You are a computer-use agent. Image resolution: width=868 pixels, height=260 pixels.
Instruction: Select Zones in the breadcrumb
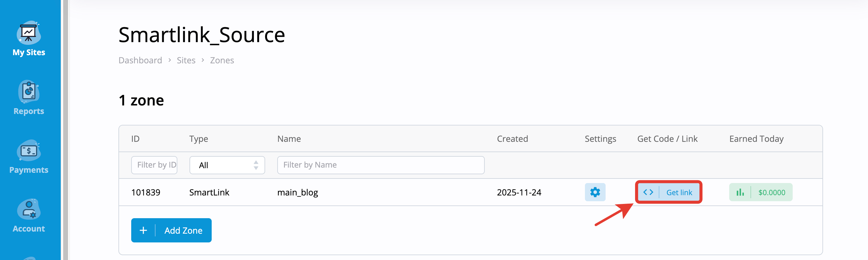222,60
